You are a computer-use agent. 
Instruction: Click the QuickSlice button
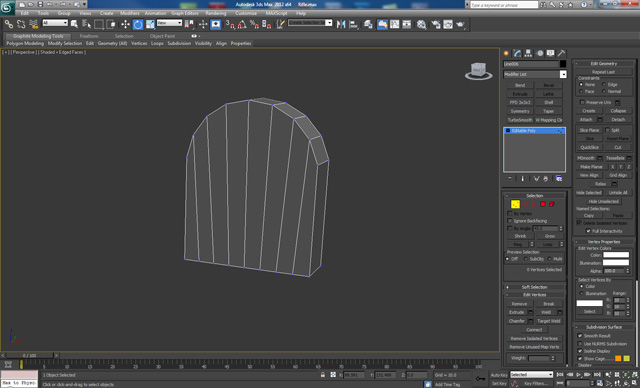[x=589, y=147]
